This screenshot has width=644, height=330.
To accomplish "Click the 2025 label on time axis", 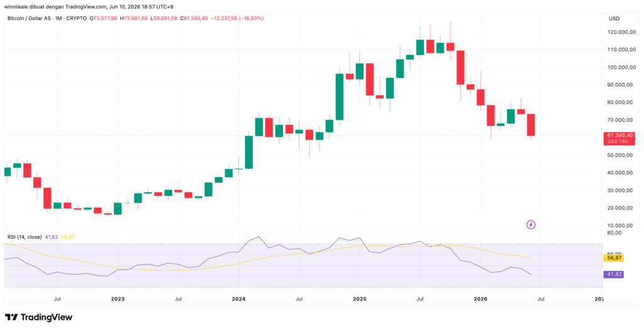I will [359, 299].
